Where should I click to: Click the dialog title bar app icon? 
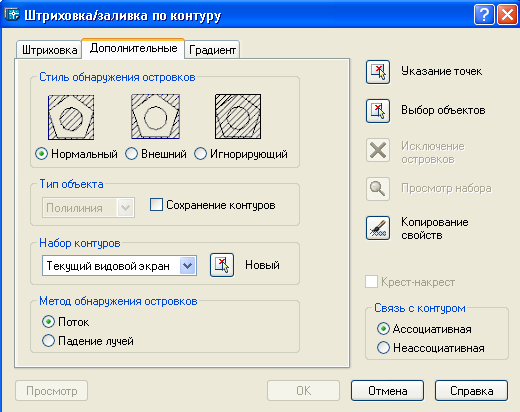point(12,14)
